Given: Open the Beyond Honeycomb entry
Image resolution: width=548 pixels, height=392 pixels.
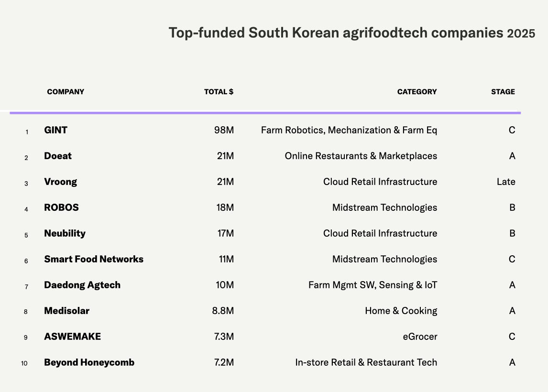Looking at the screenshot, I should [89, 362].
